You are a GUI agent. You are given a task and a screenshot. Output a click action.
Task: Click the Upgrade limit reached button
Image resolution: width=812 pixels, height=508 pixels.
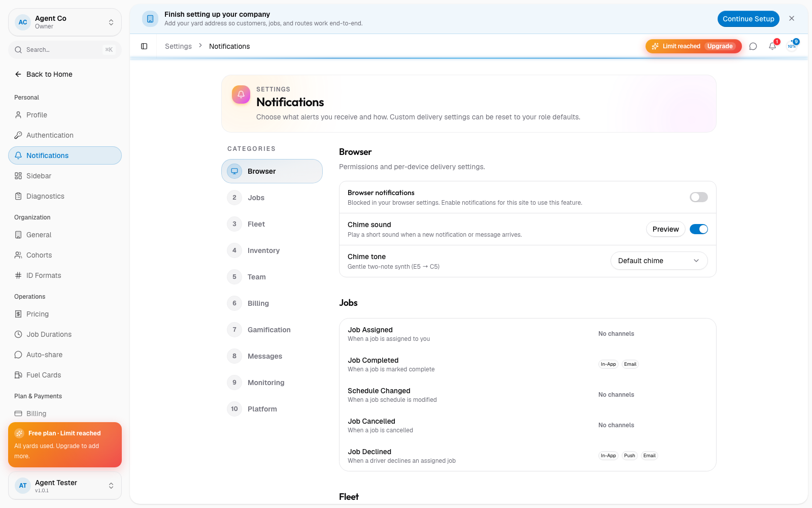694,46
